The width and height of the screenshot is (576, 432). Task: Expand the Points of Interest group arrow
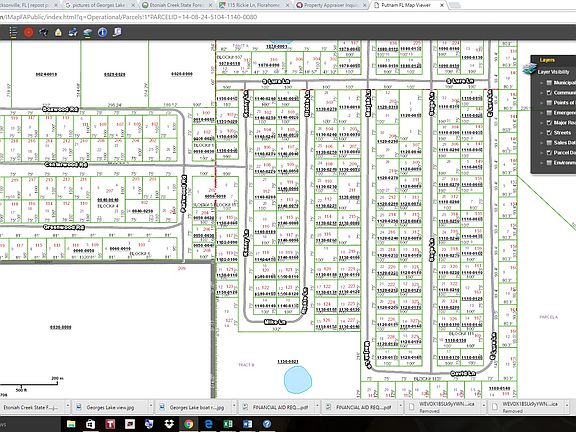coord(541,102)
